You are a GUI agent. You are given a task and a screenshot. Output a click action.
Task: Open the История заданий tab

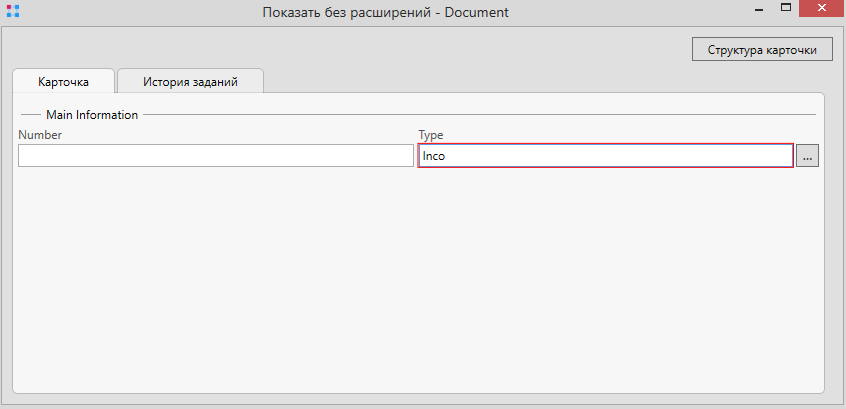coord(190,82)
